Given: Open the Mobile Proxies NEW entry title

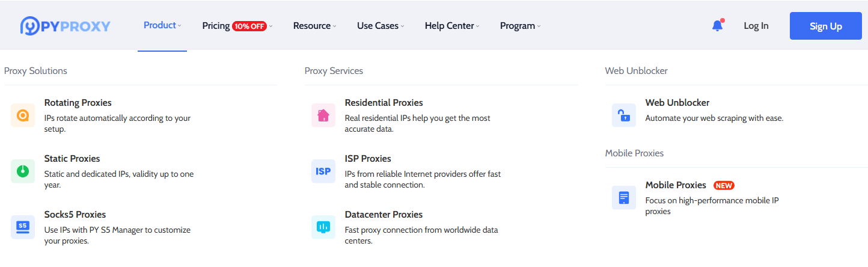Looking at the screenshot, I should pos(676,185).
